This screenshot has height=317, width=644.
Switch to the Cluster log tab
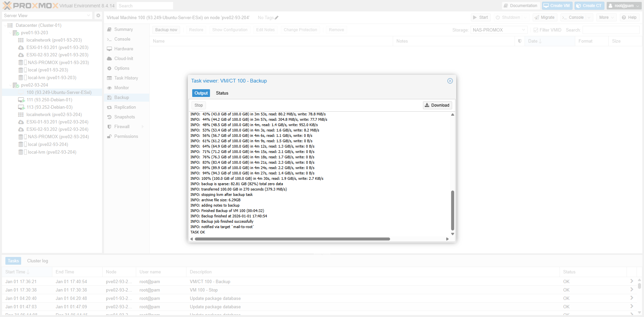coord(38,261)
